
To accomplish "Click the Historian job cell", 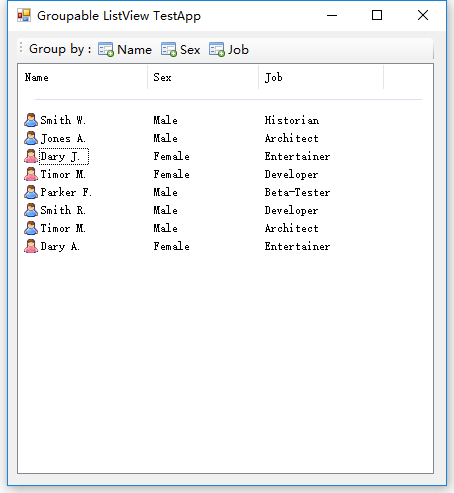I will [x=292, y=120].
